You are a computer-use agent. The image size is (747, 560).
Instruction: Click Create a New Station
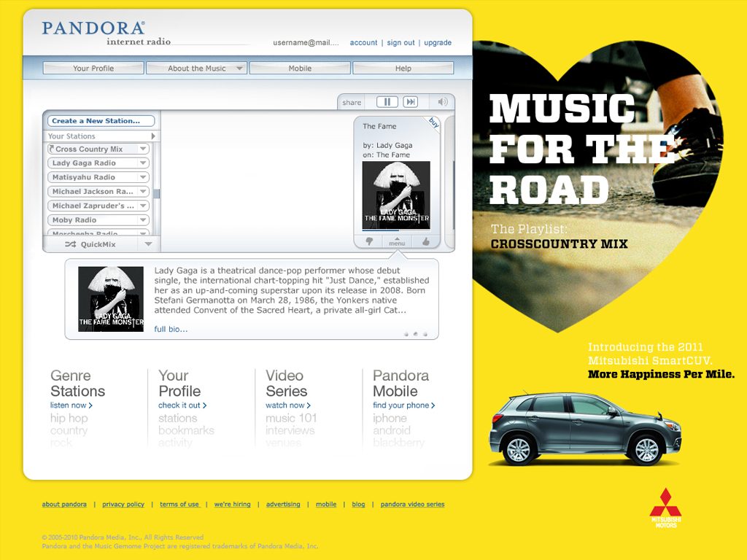coord(101,121)
